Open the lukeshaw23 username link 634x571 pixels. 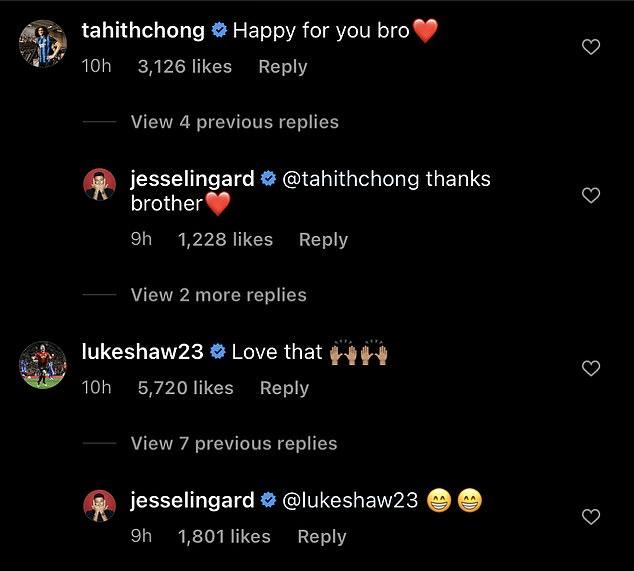(142, 351)
